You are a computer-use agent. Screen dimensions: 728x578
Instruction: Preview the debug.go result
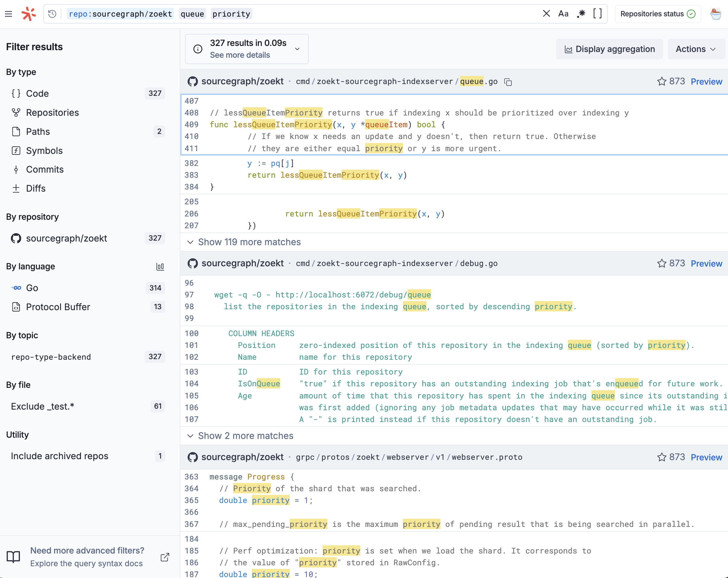coord(706,263)
